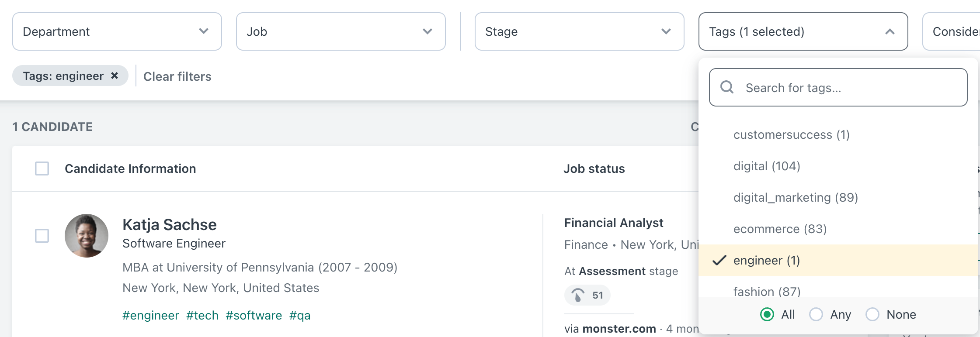Open the Stage filter dropdown

pyautogui.click(x=580, y=31)
